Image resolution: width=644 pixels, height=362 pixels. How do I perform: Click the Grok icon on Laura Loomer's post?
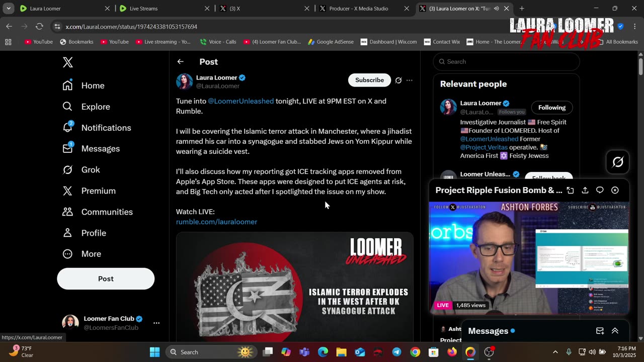pyautogui.click(x=398, y=80)
